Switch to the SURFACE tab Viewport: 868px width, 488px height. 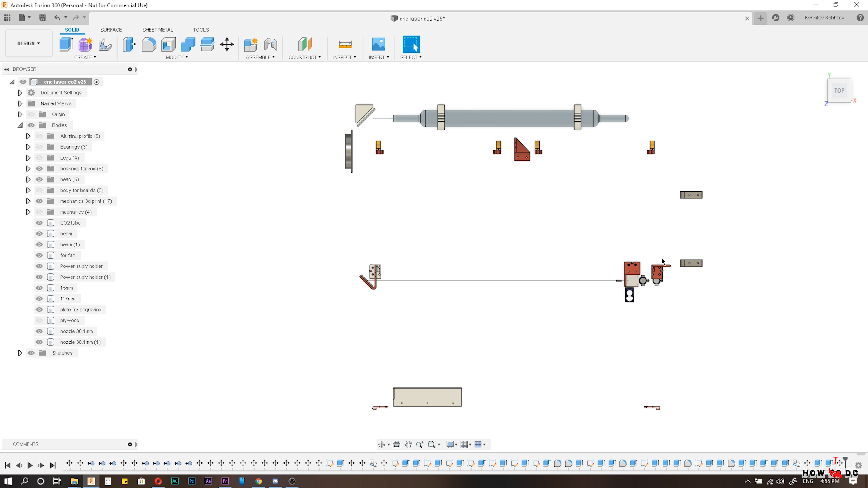pos(111,30)
